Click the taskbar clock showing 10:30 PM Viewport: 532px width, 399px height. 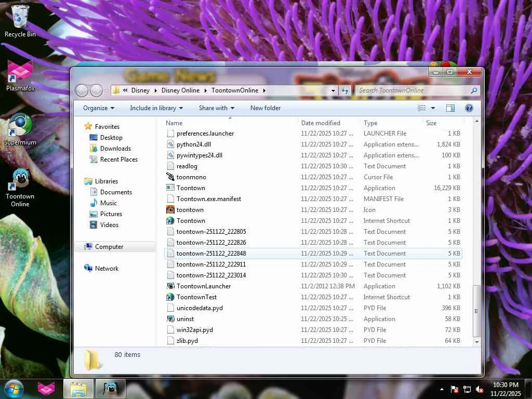506,389
